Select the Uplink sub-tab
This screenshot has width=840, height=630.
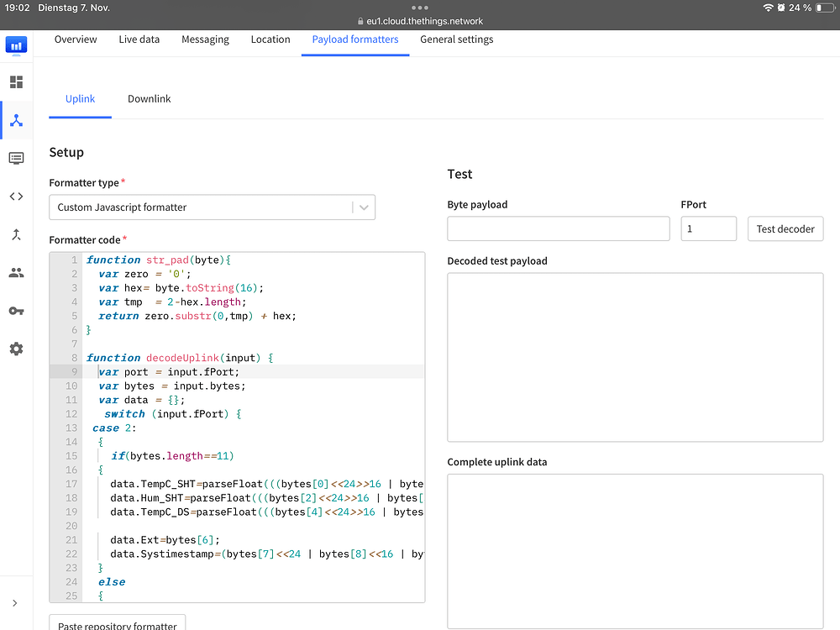point(81,98)
